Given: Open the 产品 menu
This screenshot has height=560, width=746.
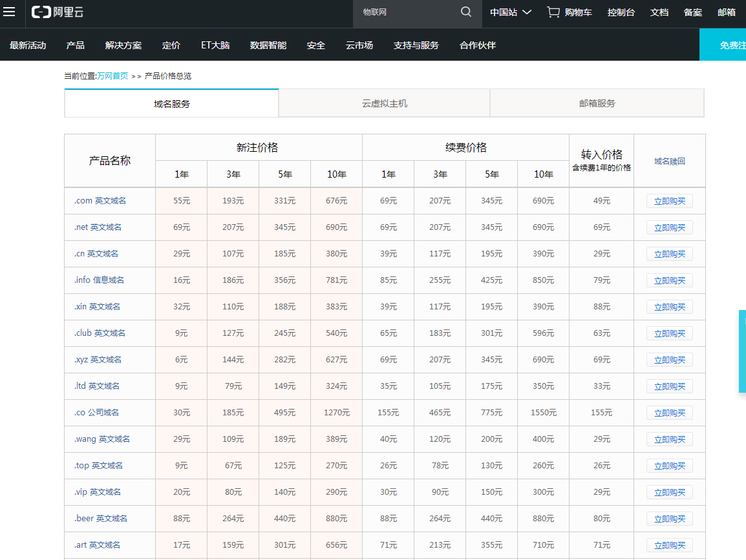Looking at the screenshot, I should pos(75,45).
